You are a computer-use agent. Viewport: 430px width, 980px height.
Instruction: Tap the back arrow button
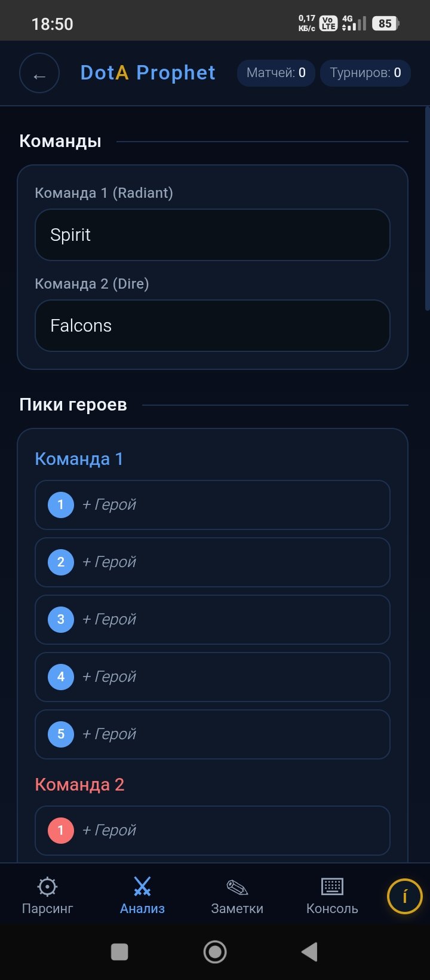(x=39, y=73)
